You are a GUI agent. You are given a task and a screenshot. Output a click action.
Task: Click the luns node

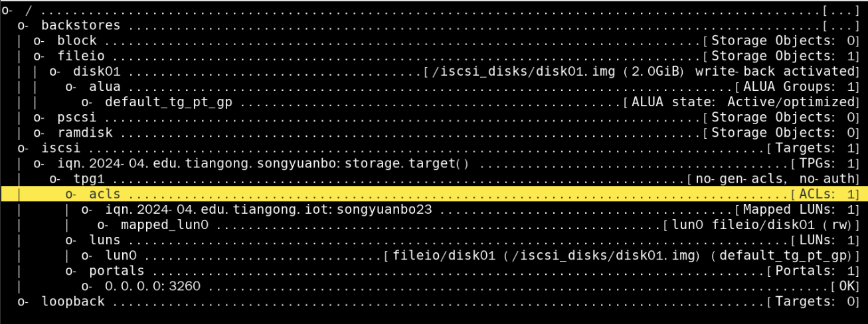click(x=104, y=240)
